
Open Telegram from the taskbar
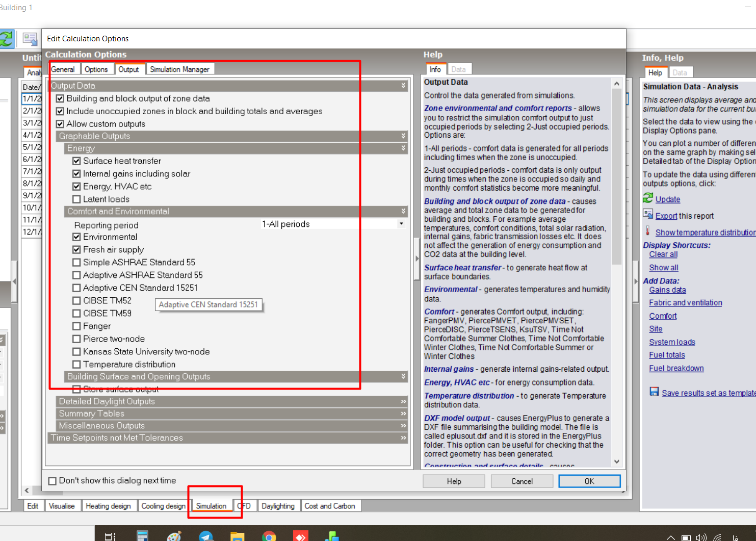206,536
